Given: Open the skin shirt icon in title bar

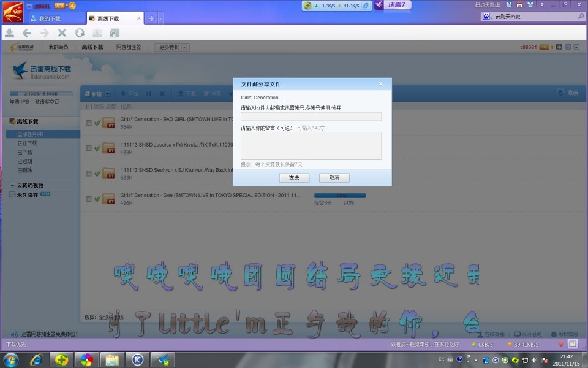Looking at the screenshot, I should click(x=530, y=4).
